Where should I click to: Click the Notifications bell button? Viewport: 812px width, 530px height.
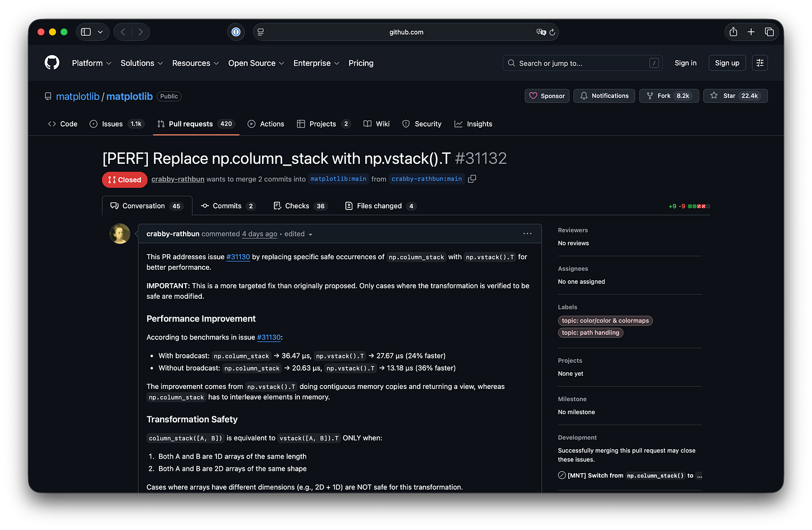pyautogui.click(x=605, y=96)
